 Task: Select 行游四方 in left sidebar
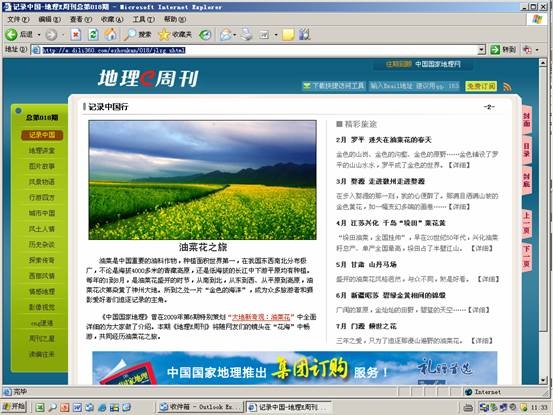[42, 197]
